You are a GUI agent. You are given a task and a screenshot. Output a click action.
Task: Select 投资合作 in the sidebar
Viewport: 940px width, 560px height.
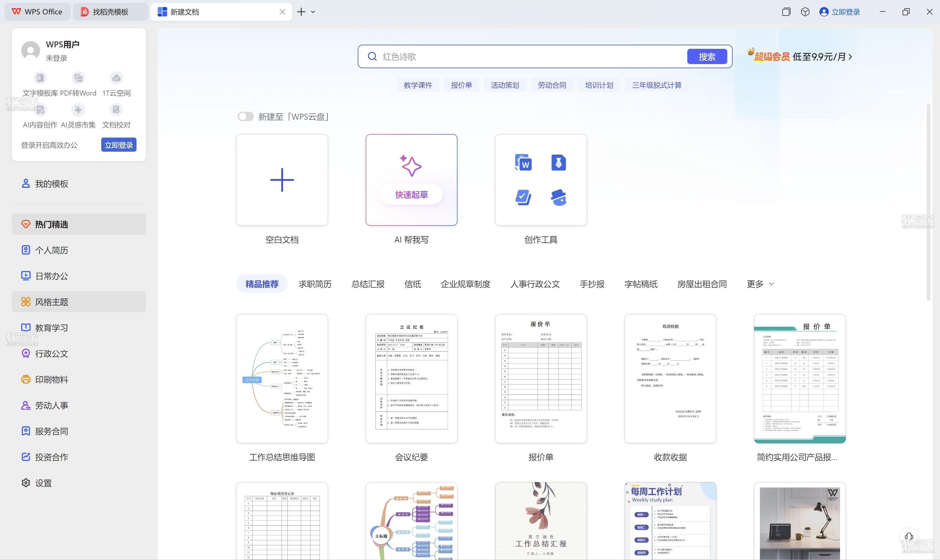(x=79, y=457)
